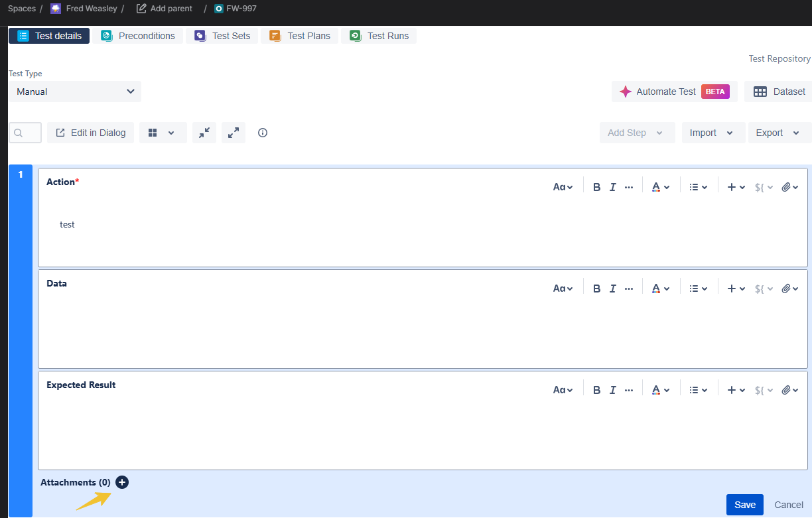The height and width of the screenshot is (518, 812).
Task: Click the step search field
Action: point(25,133)
